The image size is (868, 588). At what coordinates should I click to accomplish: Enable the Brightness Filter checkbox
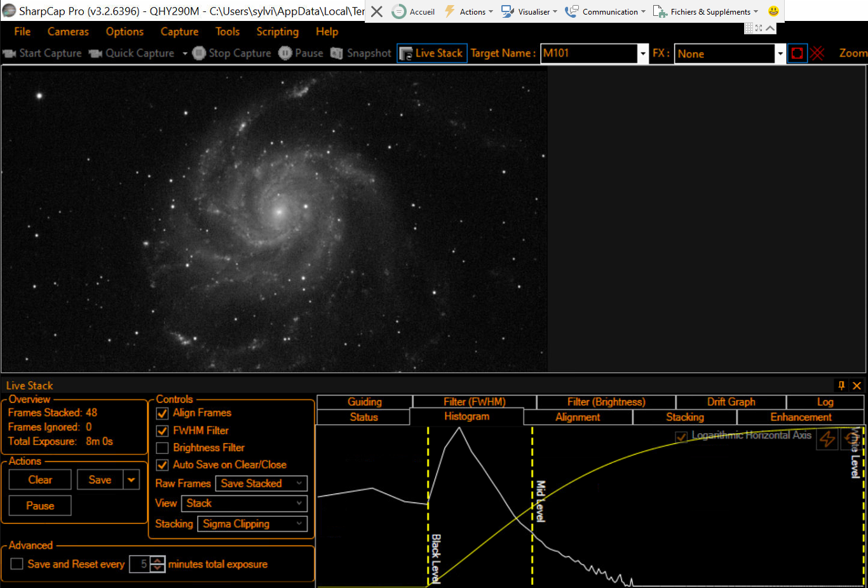(x=162, y=448)
